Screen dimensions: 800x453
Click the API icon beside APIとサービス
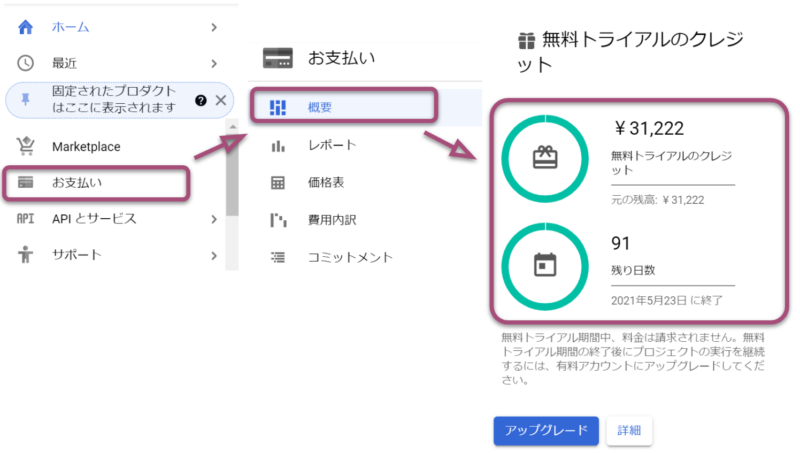pos(26,218)
